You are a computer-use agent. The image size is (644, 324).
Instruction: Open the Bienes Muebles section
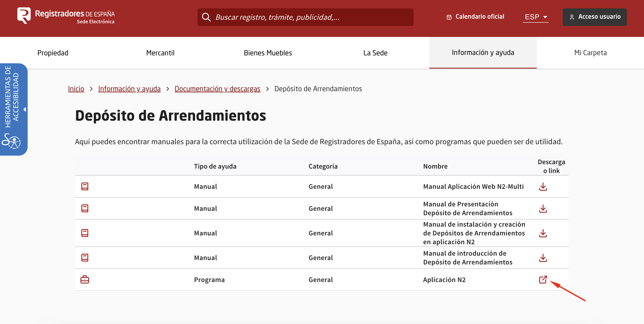(x=268, y=53)
